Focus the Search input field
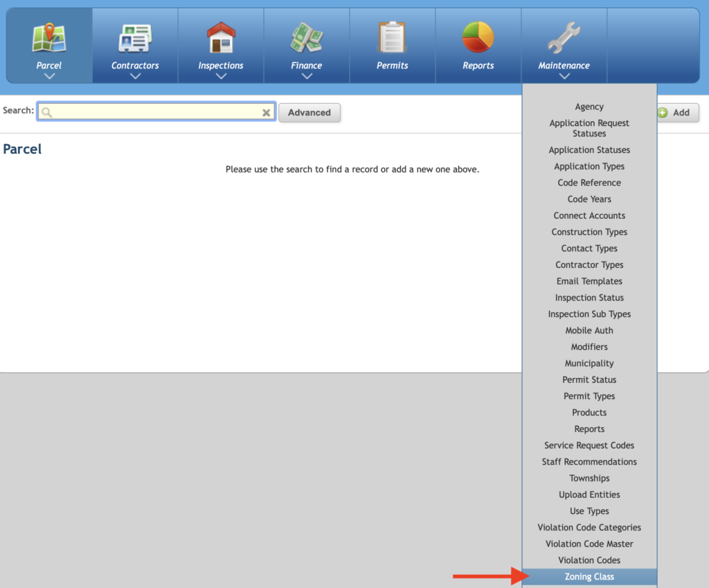Image resolution: width=709 pixels, height=588 pixels. pos(156,112)
